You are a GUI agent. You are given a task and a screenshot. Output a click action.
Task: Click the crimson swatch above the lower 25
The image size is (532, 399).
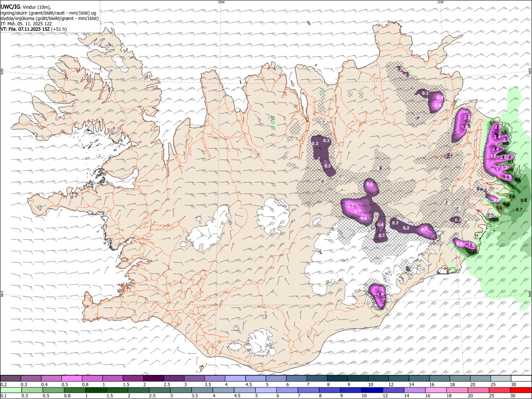499,390
